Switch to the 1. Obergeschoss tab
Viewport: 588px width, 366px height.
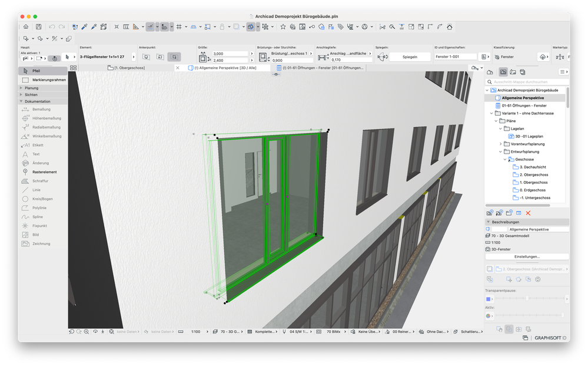pyautogui.click(x=127, y=68)
